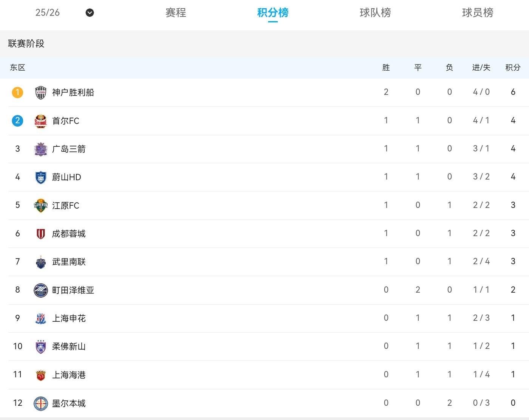This screenshot has width=529, height=420.
Task: Open the 球员榜 tab
Action: point(477,13)
